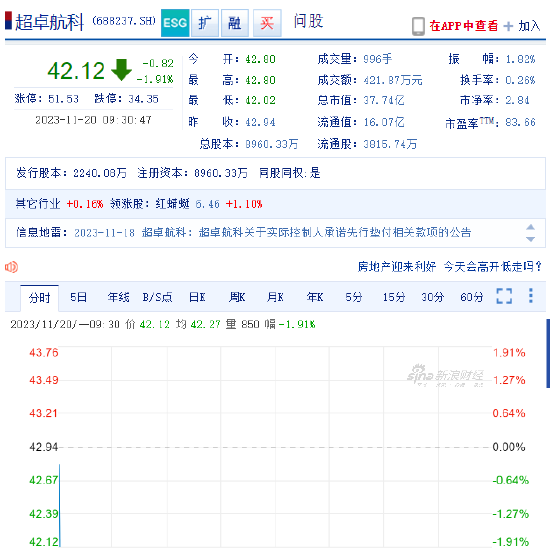550x550 pixels.
Task: Click the down arrow in 信息地雷 news scroller
Action: (x=530, y=239)
